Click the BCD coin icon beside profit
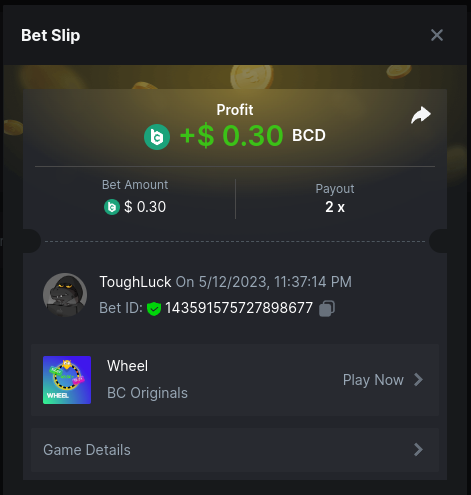Image resolution: width=471 pixels, height=495 pixels. [157, 137]
